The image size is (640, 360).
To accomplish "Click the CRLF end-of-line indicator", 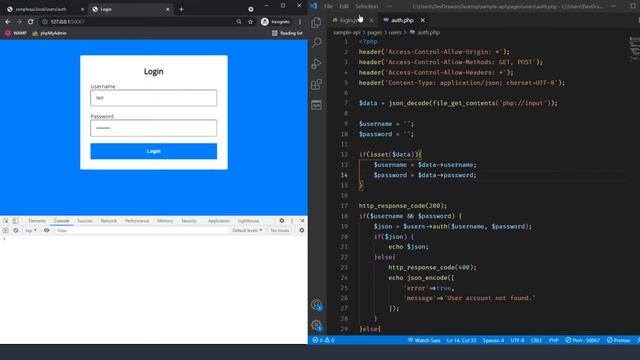I will coord(536,340).
